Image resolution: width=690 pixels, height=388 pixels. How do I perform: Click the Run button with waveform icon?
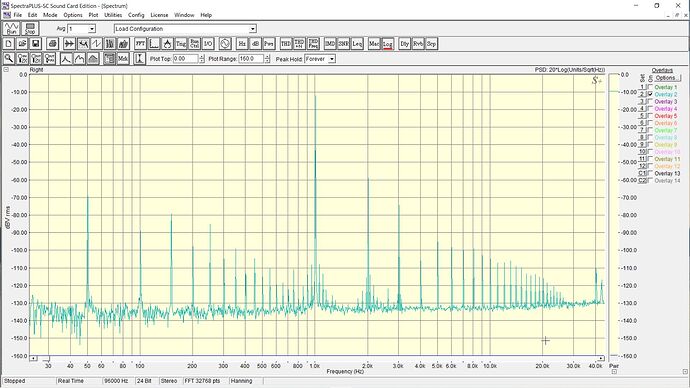(x=11, y=29)
